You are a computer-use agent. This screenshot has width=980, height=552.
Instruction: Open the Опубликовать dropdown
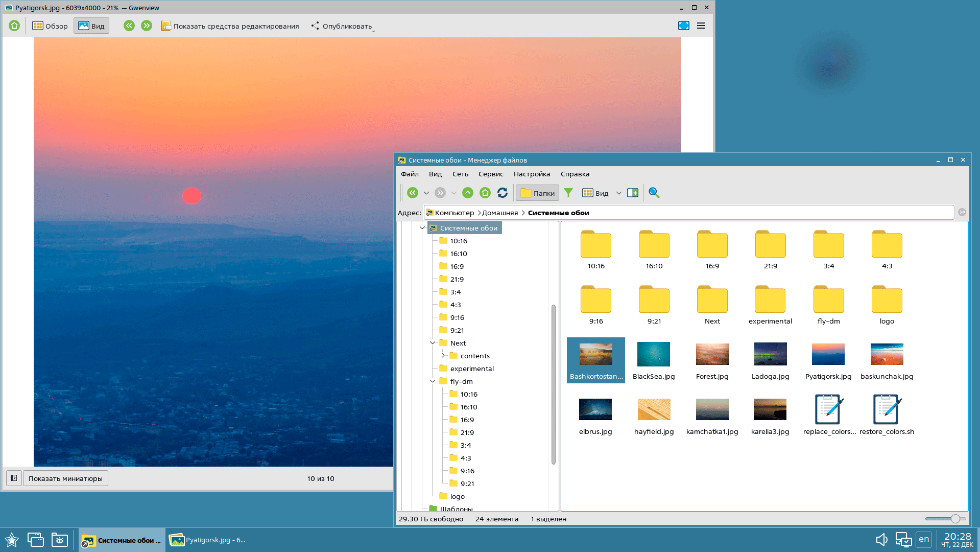(x=343, y=26)
